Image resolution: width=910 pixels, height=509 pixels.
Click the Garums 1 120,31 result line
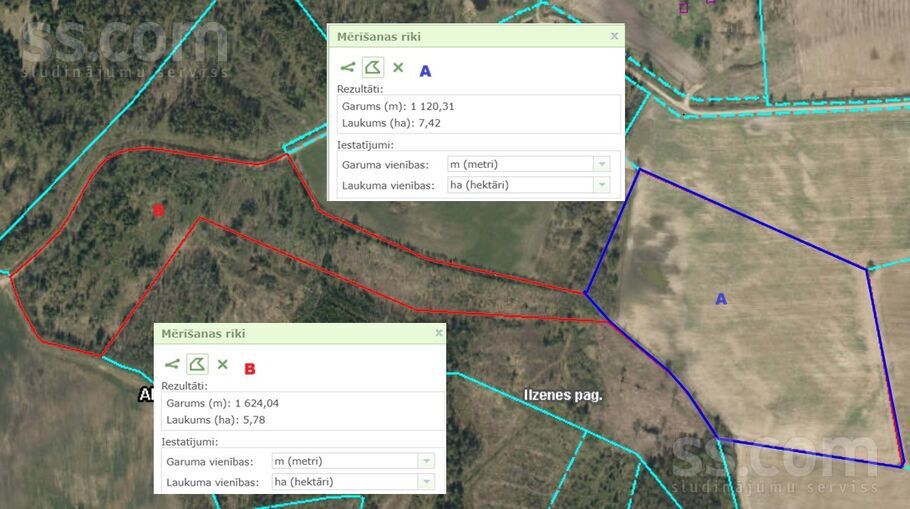398,106
